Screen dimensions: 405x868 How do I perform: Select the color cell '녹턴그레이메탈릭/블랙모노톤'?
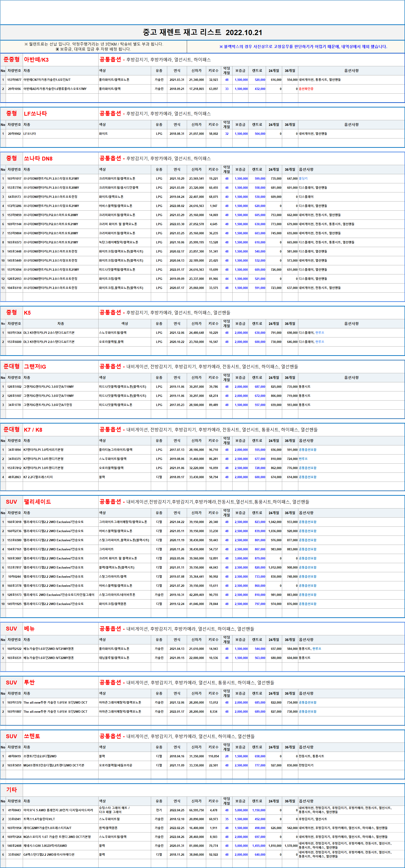tap(119, 242)
